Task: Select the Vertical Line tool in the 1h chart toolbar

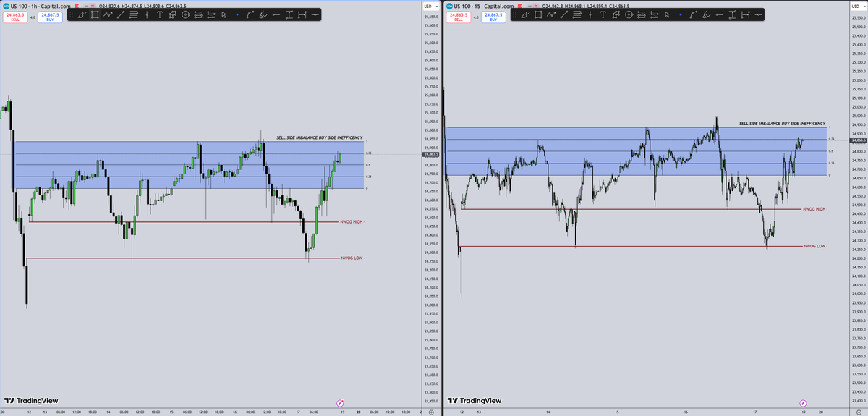Action: click(147, 14)
